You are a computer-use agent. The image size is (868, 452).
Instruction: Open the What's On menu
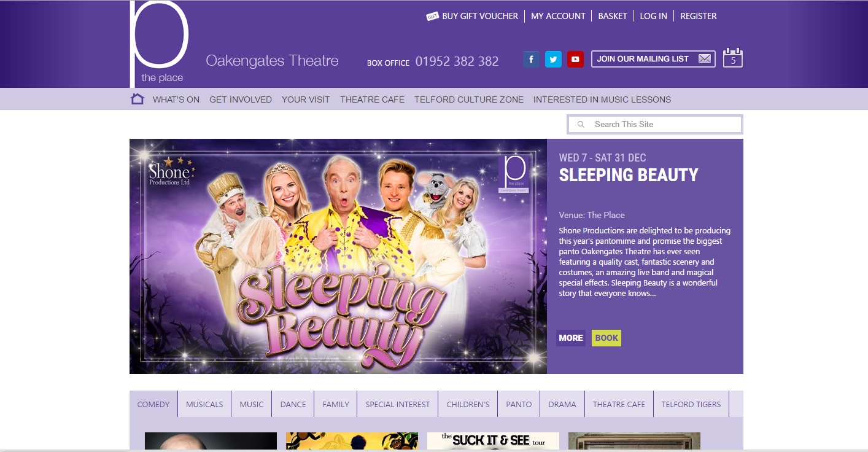coord(176,99)
